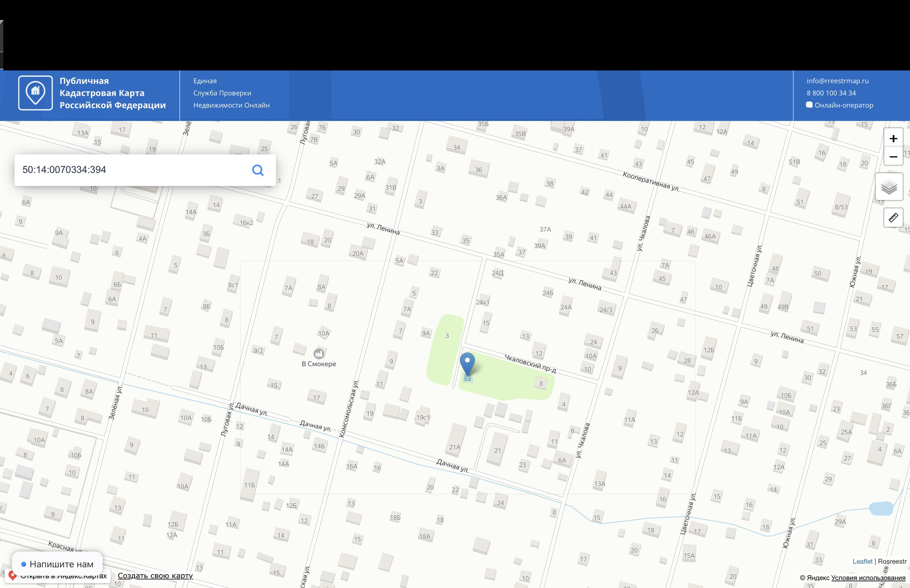
Task: Click the blue map pin marker
Action: click(467, 364)
